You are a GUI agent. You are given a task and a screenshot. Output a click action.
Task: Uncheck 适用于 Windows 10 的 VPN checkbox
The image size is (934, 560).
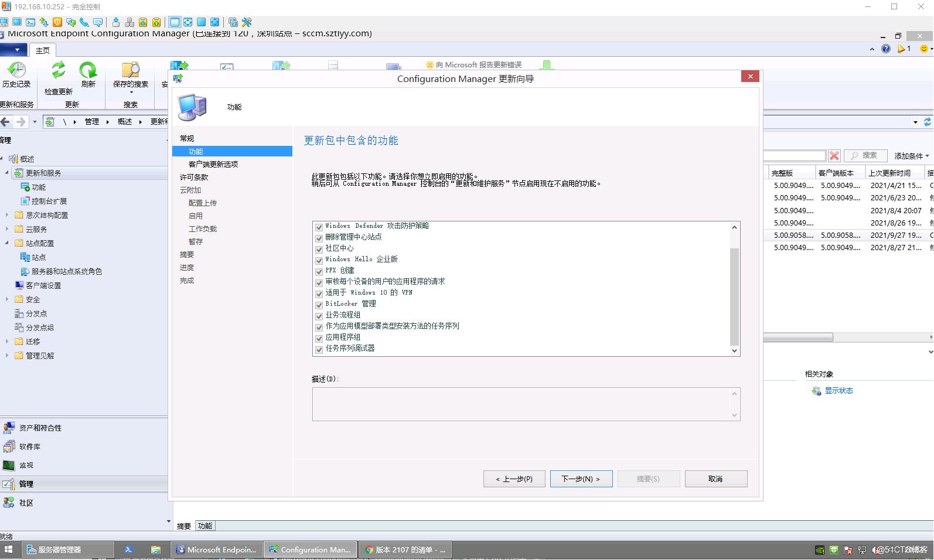coord(319,293)
